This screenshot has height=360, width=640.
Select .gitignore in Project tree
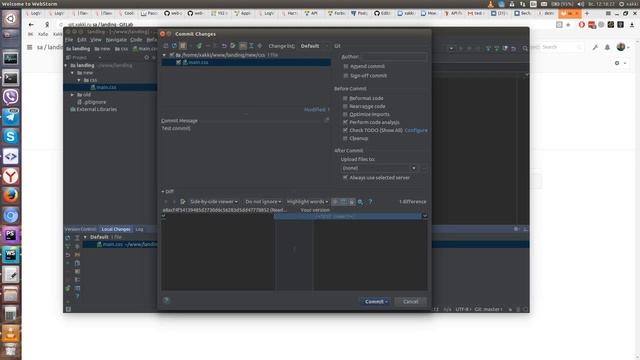(95, 102)
